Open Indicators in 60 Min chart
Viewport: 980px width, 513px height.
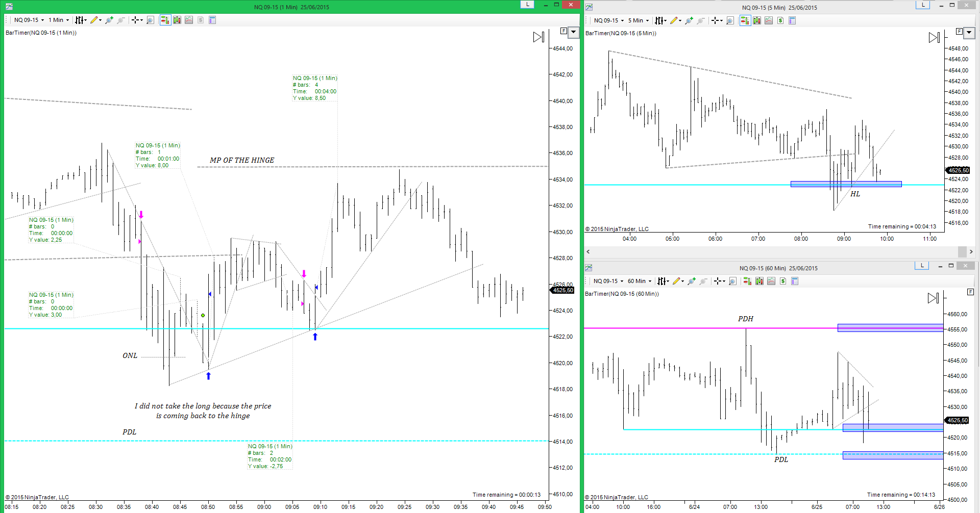click(771, 281)
